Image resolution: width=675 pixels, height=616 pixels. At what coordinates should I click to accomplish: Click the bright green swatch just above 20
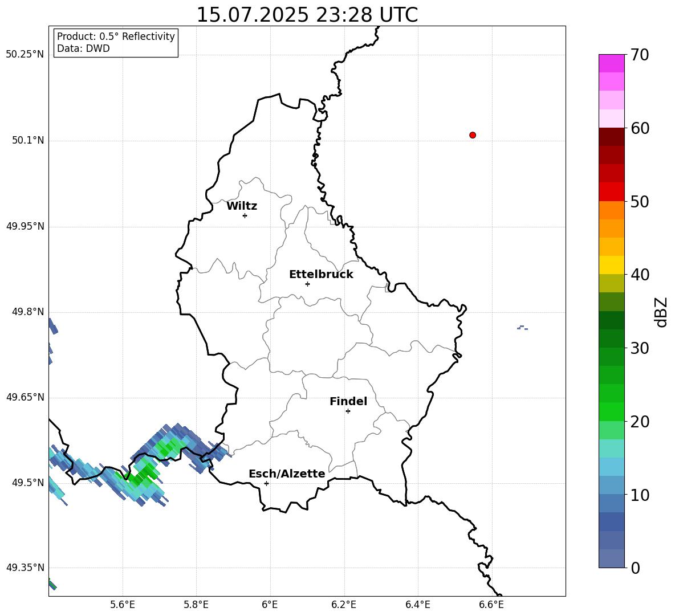click(x=611, y=411)
